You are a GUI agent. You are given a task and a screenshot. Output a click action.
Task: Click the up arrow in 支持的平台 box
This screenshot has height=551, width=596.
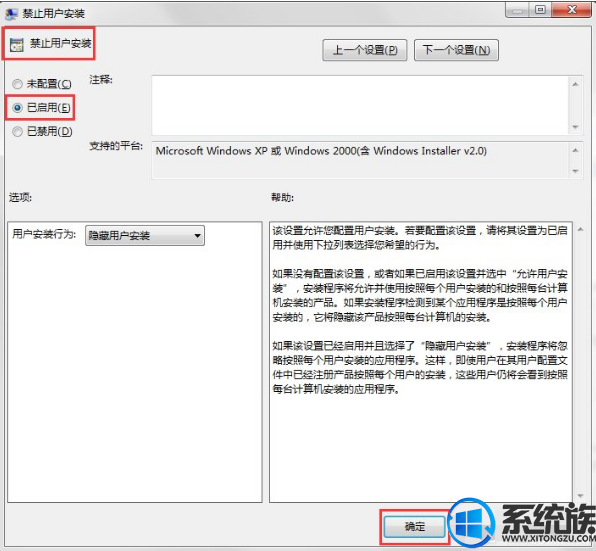[575, 150]
